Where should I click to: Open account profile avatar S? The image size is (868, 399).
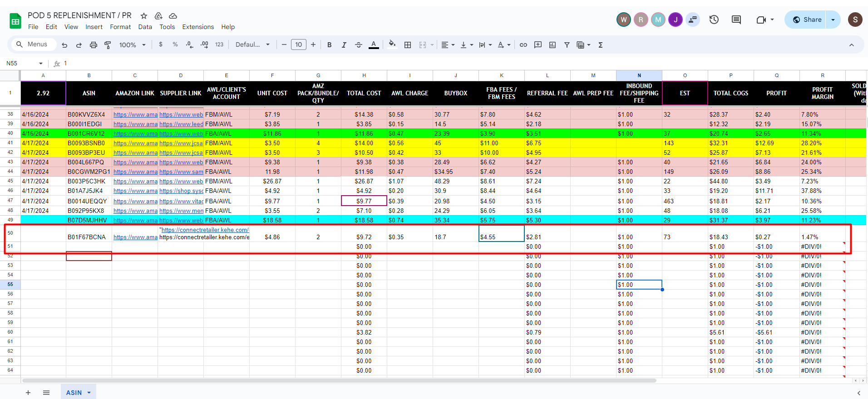(855, 20)
